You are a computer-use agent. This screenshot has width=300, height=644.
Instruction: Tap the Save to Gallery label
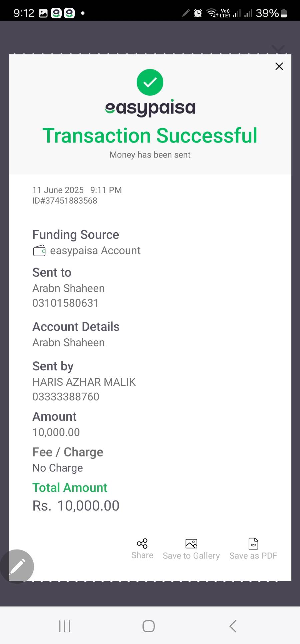(191, 556)
